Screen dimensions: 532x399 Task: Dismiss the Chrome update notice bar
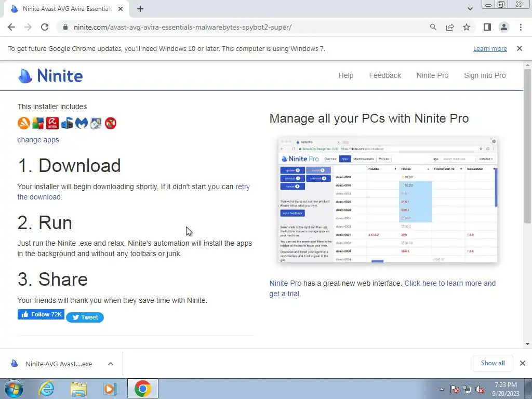pyautogui.click(x=520, y=48)
